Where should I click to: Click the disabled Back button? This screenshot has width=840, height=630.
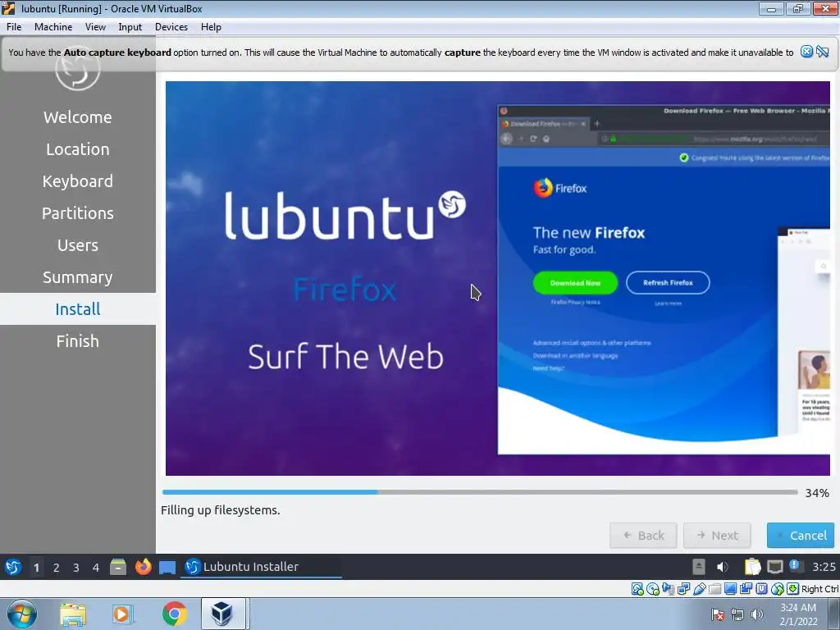coord(643,535)
